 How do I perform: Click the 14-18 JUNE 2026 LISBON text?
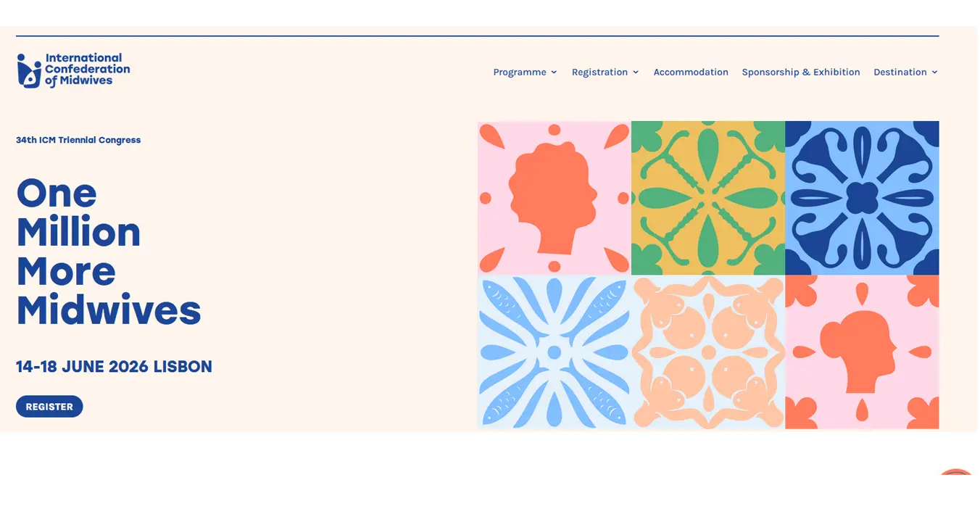pyautogui.click(x=114, y=367)
